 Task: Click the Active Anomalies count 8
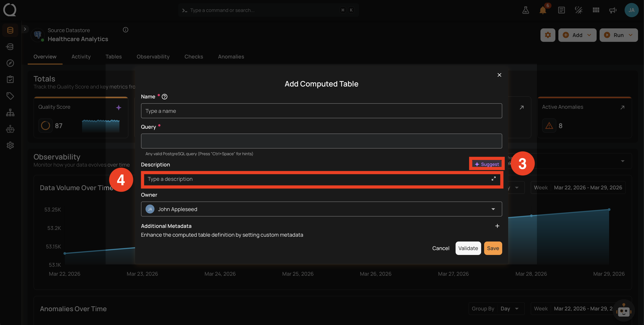coord(560,126)
